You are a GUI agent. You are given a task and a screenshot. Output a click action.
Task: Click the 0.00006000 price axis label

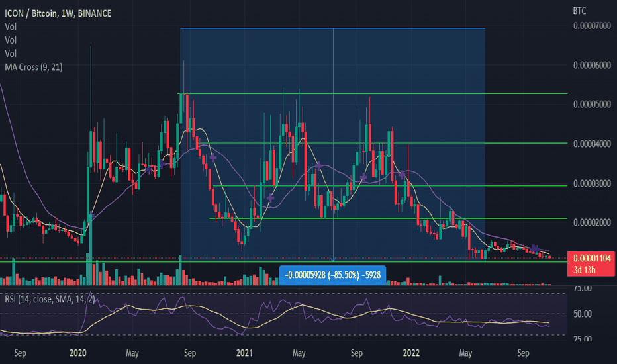pyautogui.click(x=592, y=66)
